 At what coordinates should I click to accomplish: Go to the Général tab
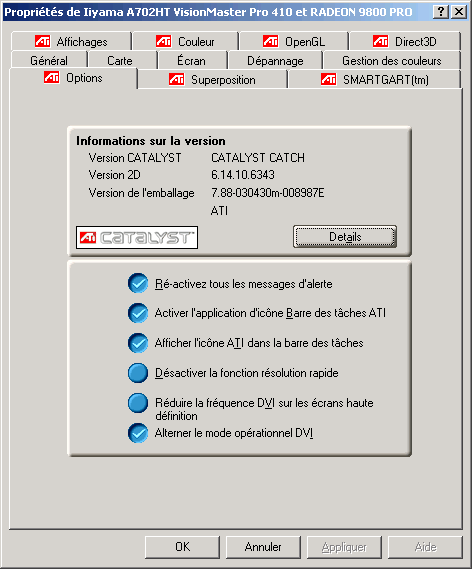[x=49, y=61]
